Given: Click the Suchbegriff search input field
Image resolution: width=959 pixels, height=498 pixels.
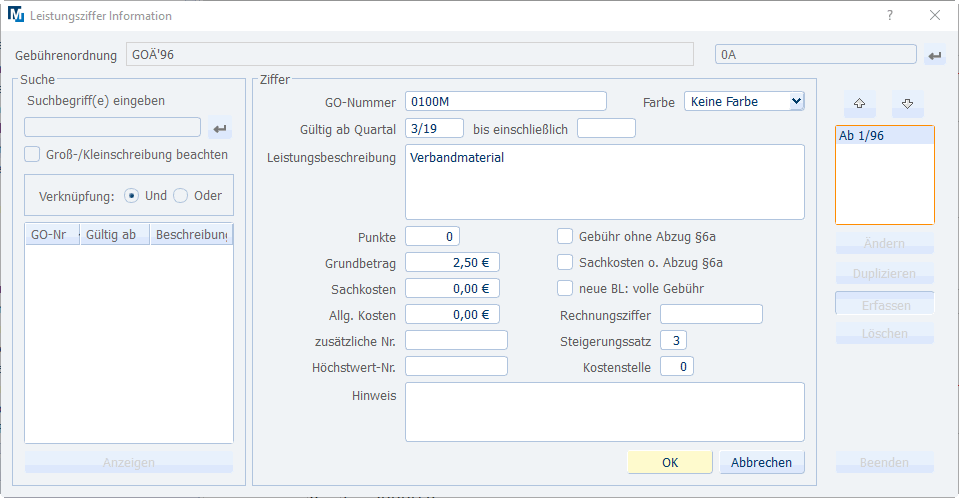Looking at the screenshot, I should pos(113,127).
